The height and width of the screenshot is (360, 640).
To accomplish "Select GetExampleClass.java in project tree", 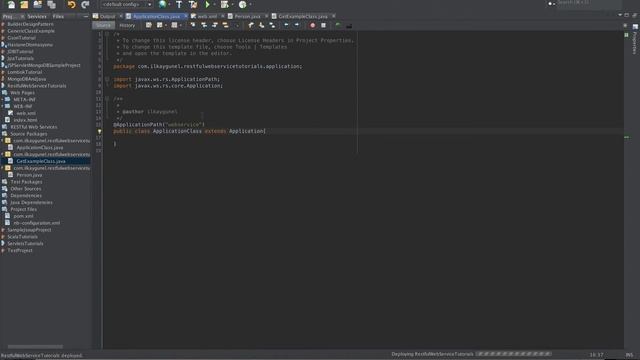I will [x=41, y=161].
